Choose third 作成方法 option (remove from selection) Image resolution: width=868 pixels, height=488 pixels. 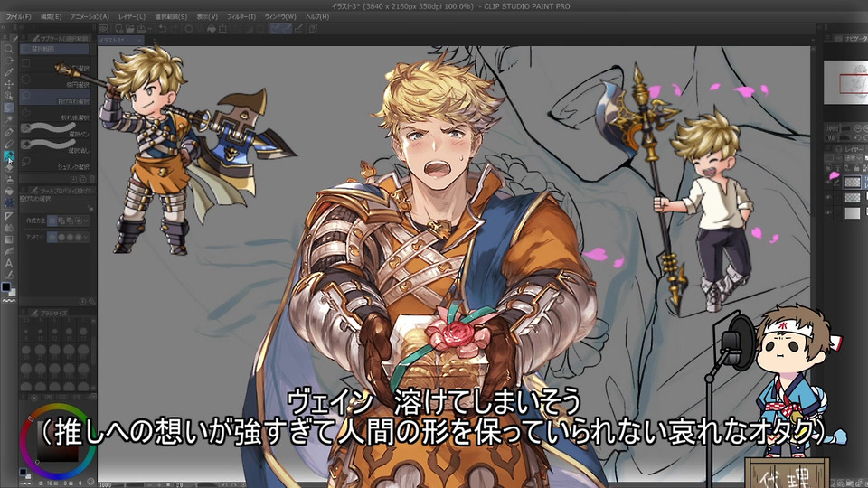pyautogui.click(x=70, y=221)
